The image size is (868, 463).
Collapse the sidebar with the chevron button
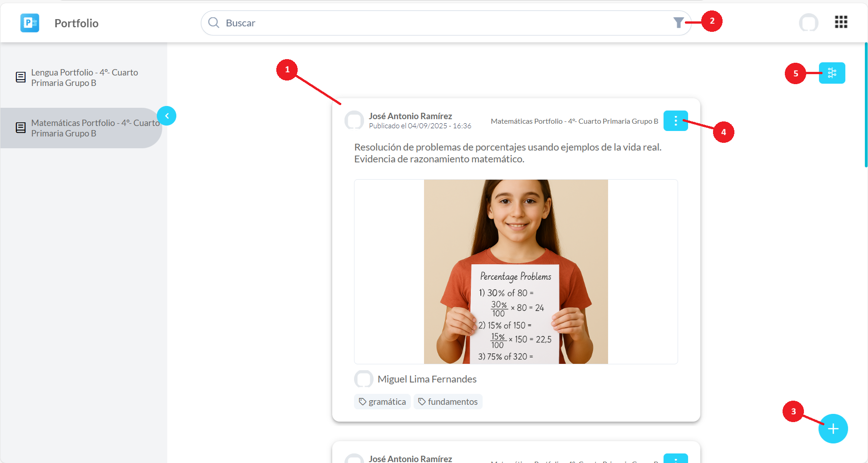(x=167, y=116)
